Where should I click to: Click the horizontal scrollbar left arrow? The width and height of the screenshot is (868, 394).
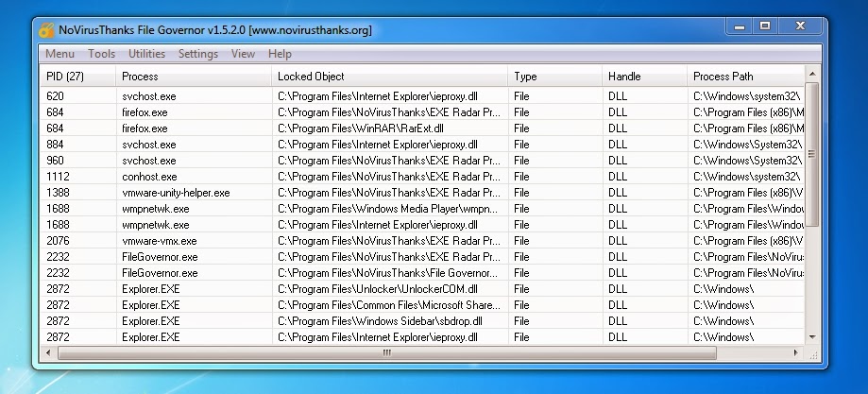48,352
